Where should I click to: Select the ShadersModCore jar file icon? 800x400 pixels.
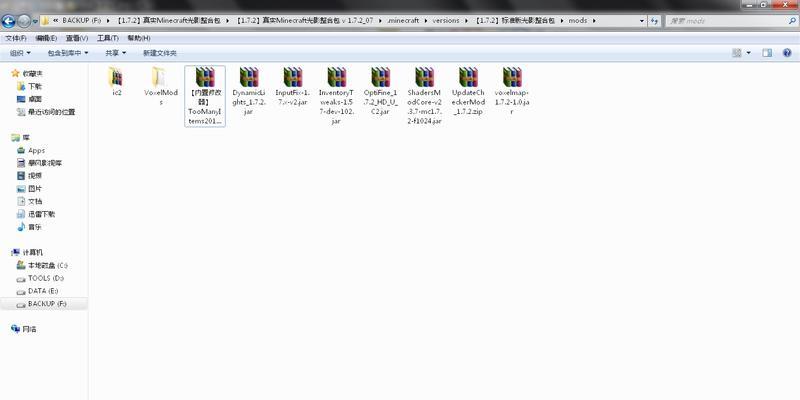coord(424,77)
